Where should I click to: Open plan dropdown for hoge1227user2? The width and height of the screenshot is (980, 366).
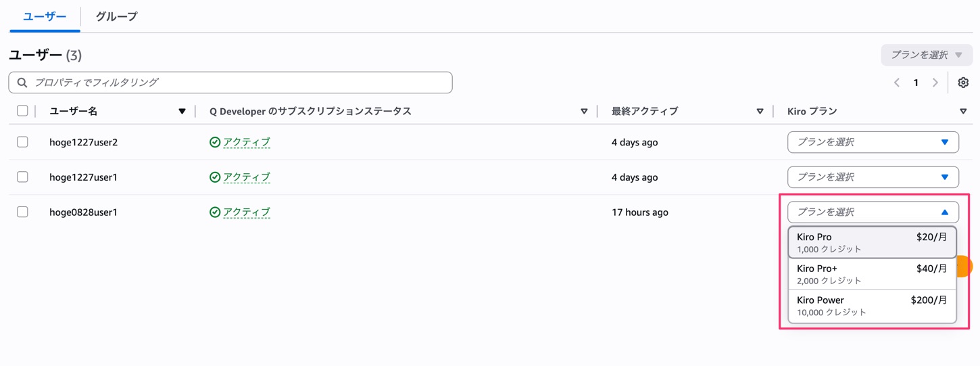[x=873, y=142]
